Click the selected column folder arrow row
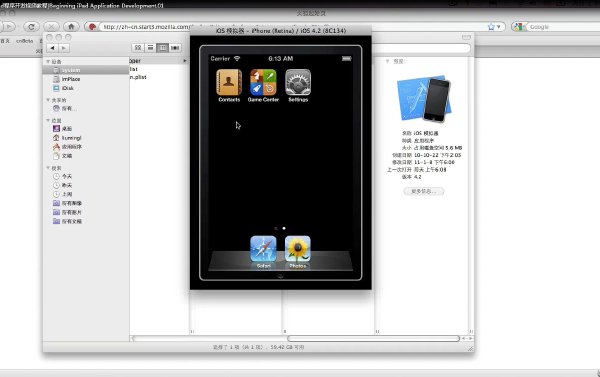This screenshot has width=600, height=377. click(159, 60)
